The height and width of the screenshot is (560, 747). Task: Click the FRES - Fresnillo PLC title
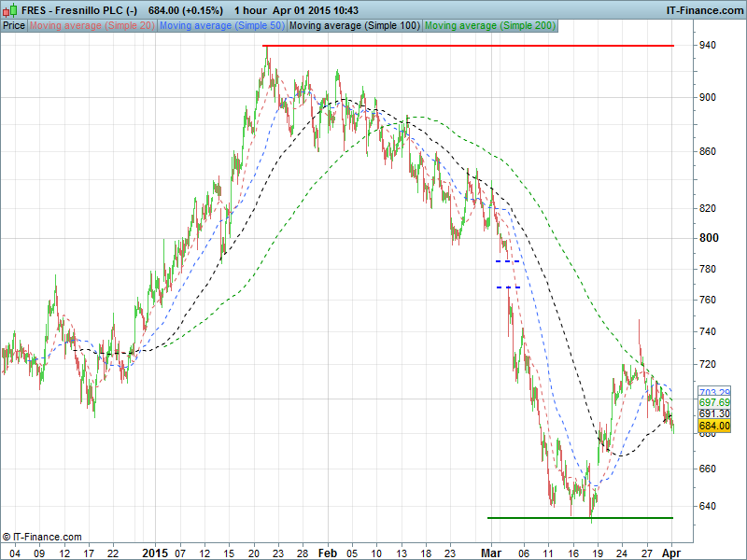pos(79,10)
